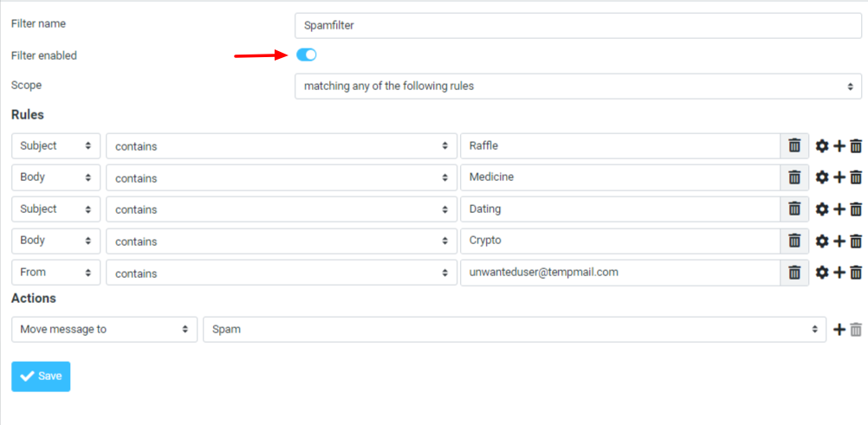This screenshot has width=868, height=425.
Task: Change the From header dropdown
Action: pos(55,273)
